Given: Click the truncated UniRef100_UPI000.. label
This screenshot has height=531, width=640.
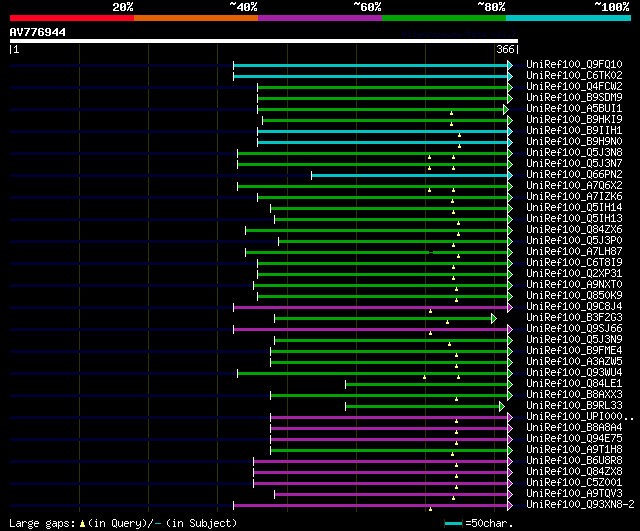Looking at the screenshot, I should [580, 417].
